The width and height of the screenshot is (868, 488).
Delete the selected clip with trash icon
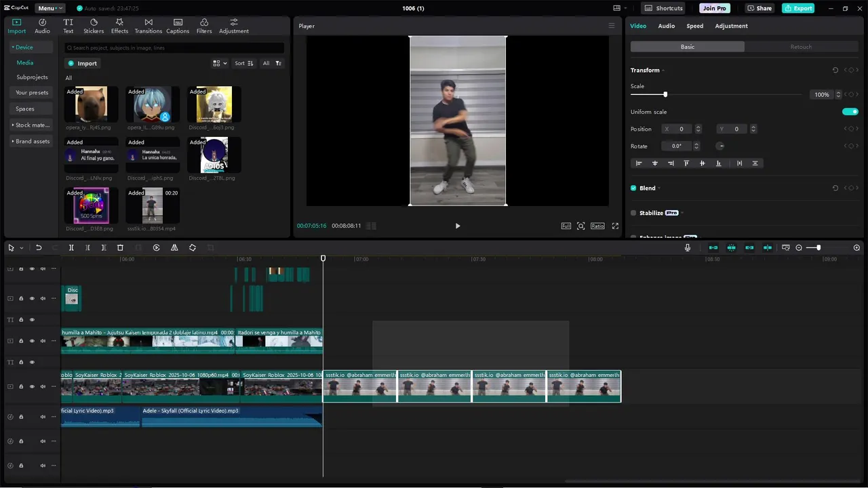[x=120, y=247]
